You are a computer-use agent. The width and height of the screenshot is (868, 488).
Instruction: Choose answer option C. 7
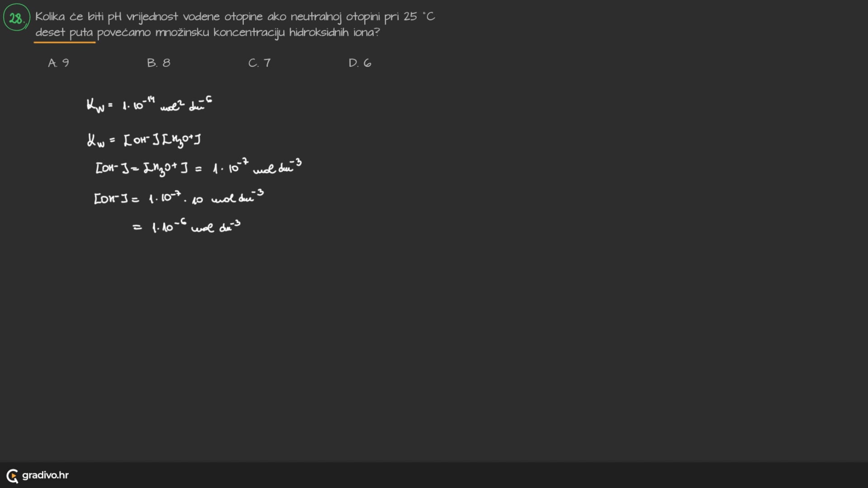pos(259,63)
